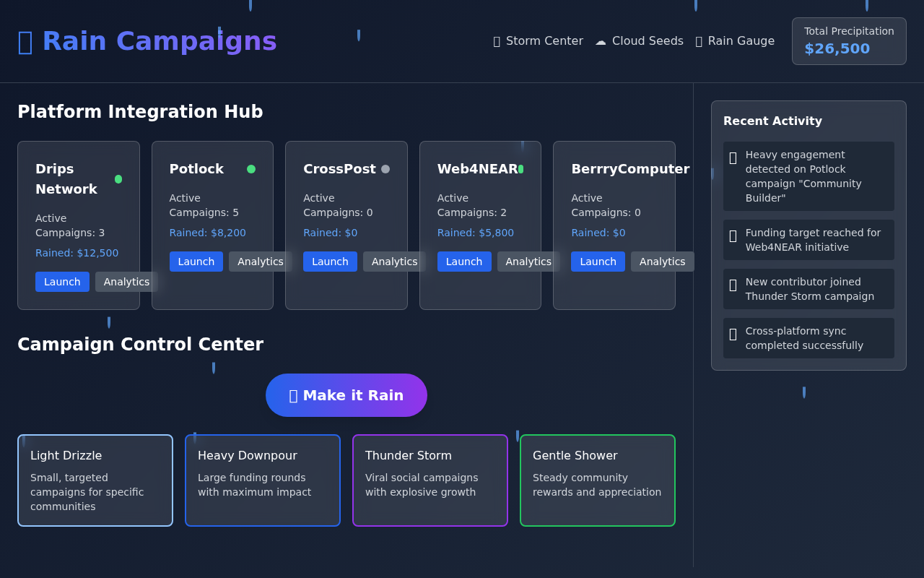924x578 pixels.
Task: View Analytics for the Potlock platform
Action: 261,262
